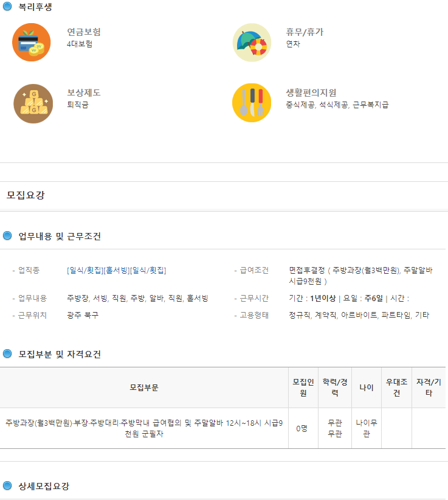Click the 업직종 label
The width and height of the screenshot is (448, 500).
[29, 271]
